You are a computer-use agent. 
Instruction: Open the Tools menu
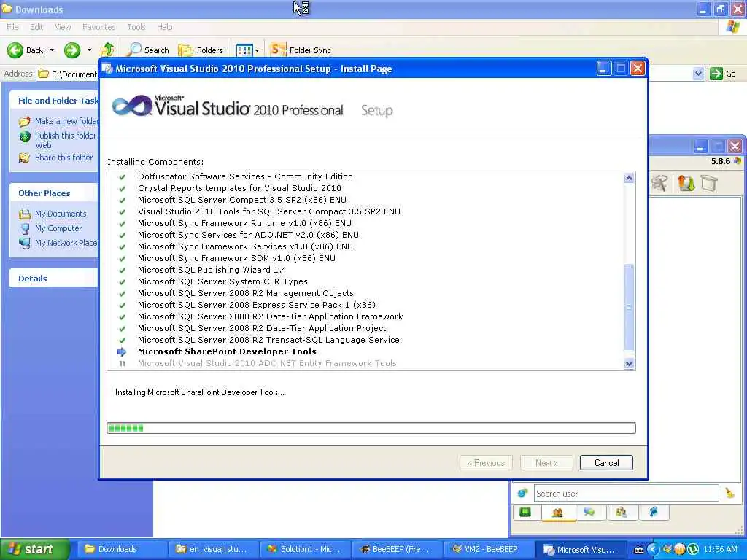[136, 27]
